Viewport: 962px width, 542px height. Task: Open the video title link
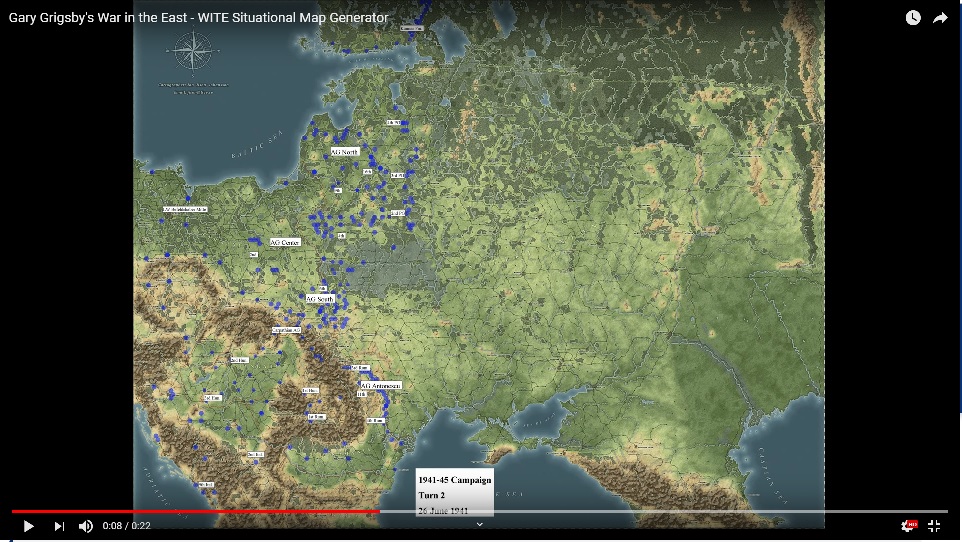198,18
